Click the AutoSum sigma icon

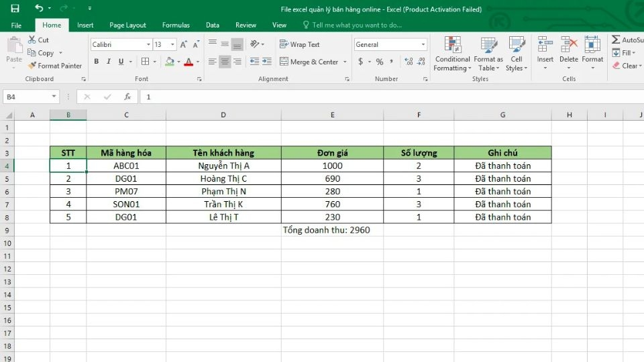coord(616,40)
